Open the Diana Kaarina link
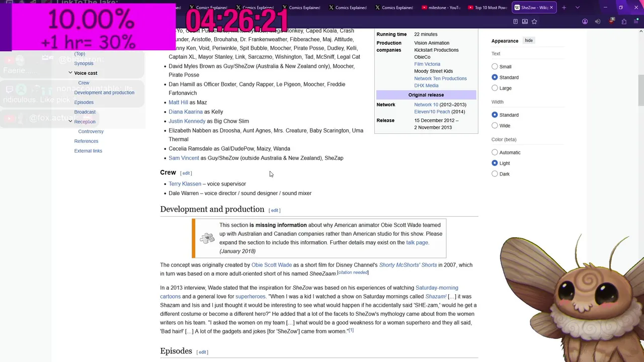 pos(186,112)
